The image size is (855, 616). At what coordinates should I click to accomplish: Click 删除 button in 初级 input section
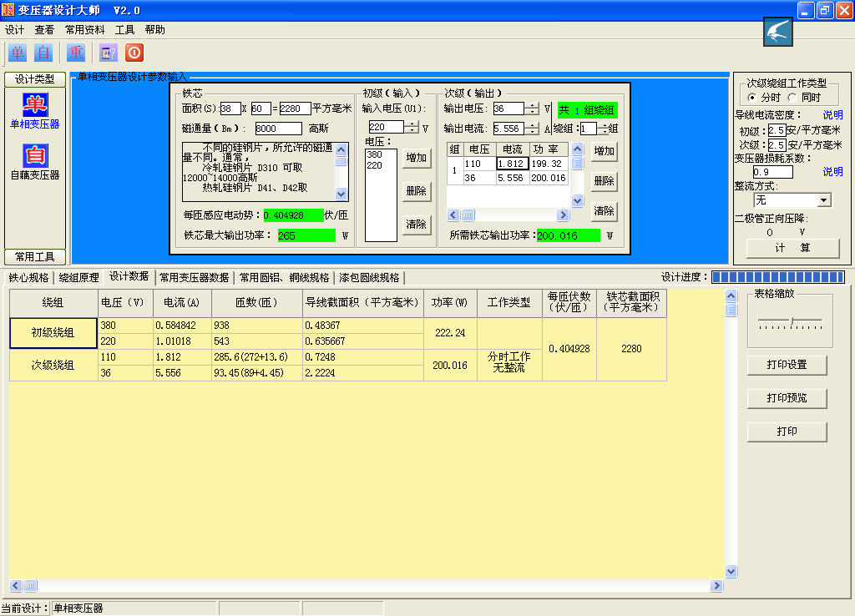417,191
